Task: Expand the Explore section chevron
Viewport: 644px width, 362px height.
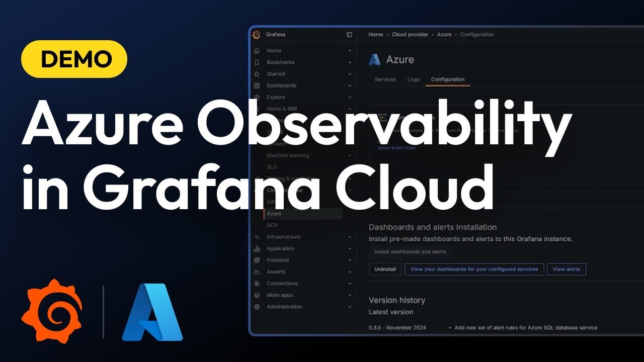Action: 350,97
